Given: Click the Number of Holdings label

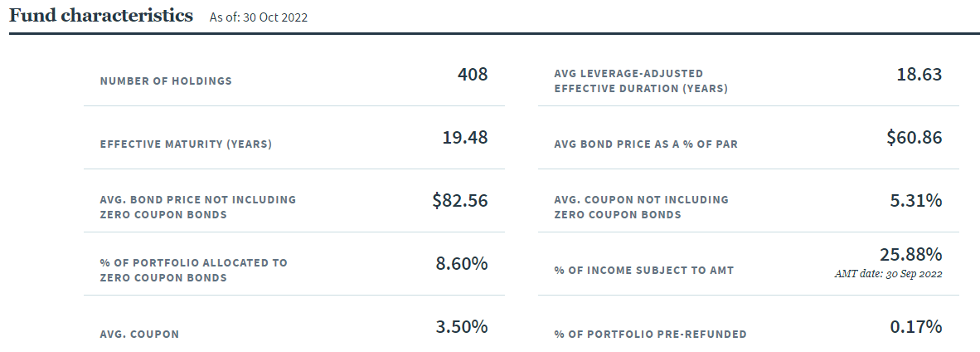Looking at the screenshot, I should tap(166, 81).
